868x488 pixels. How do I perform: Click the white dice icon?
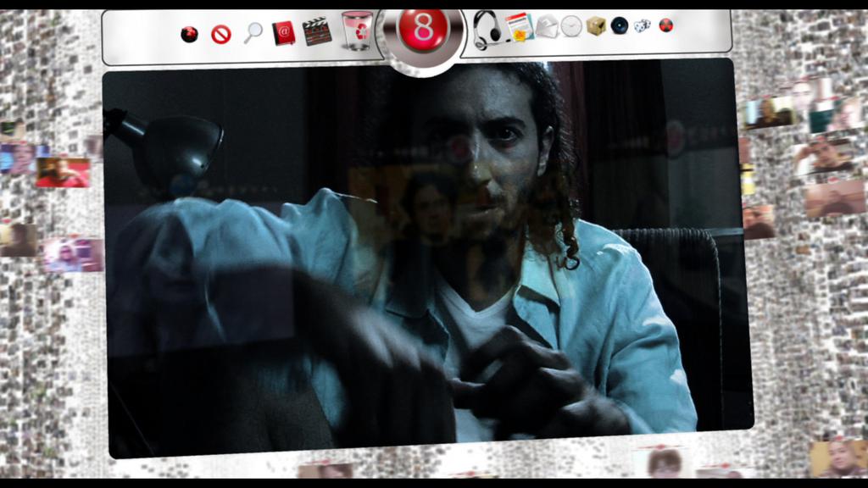643,25
